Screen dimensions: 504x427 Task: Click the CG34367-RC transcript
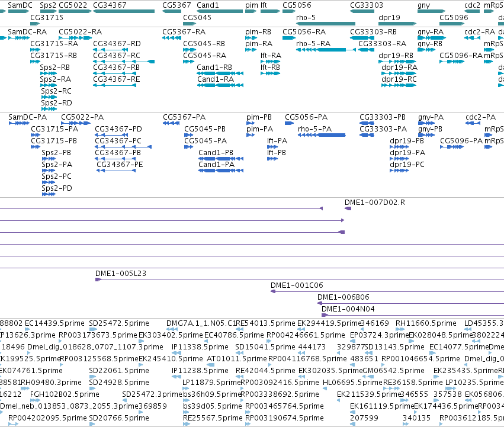(124, 62)
